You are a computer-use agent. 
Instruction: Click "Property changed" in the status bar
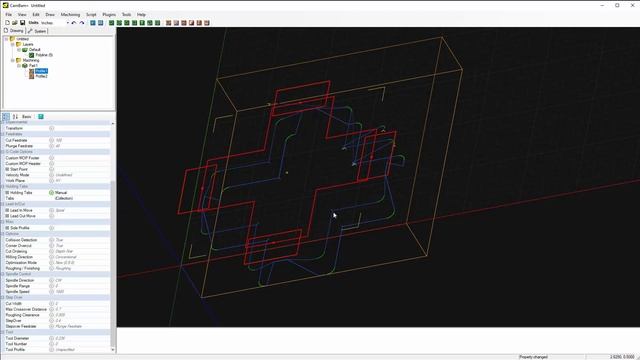click(x=533, y=357)
